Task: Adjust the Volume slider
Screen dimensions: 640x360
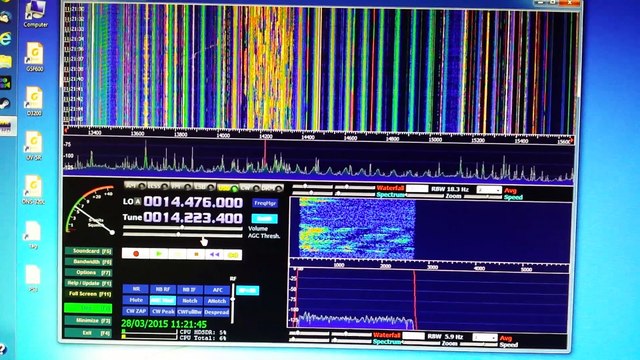Action: [182, 228]
